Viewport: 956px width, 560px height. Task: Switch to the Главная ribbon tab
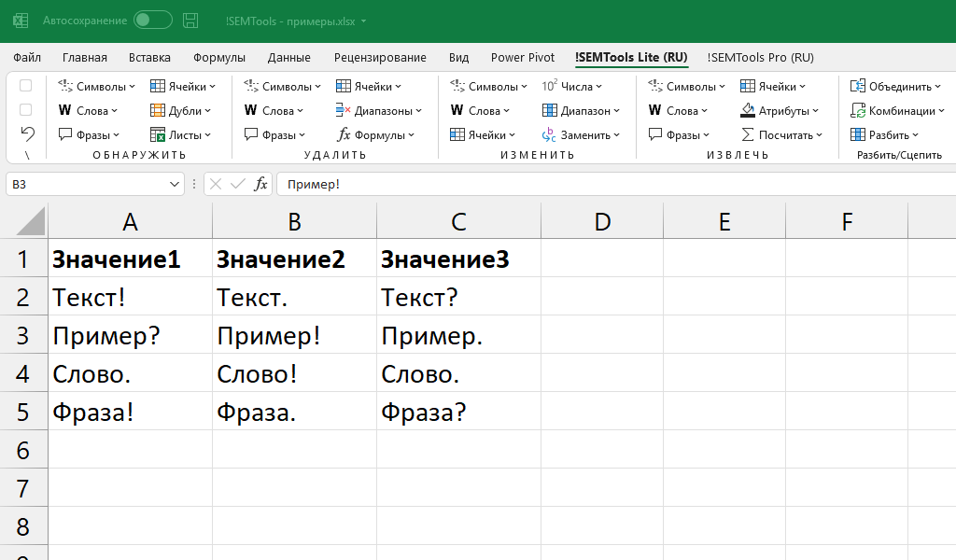coord(85,57)
